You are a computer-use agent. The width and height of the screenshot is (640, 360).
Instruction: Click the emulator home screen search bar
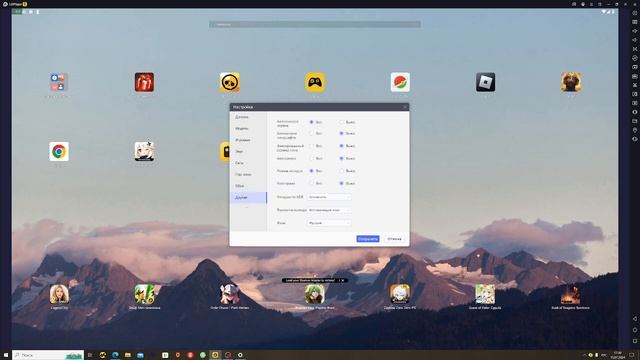315,24
